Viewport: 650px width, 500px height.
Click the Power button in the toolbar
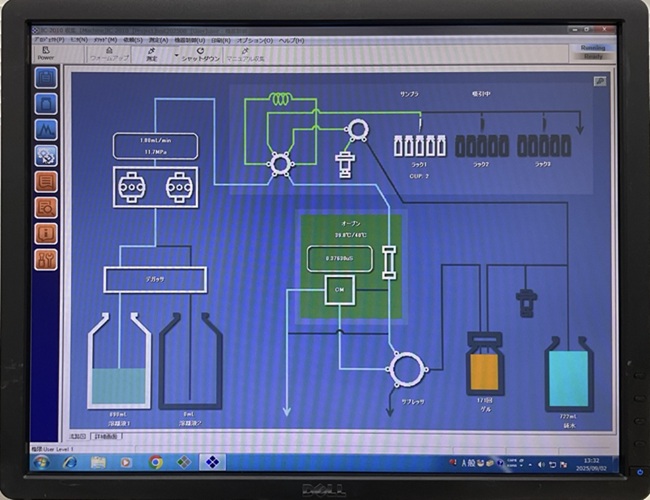tap(46, 53)
